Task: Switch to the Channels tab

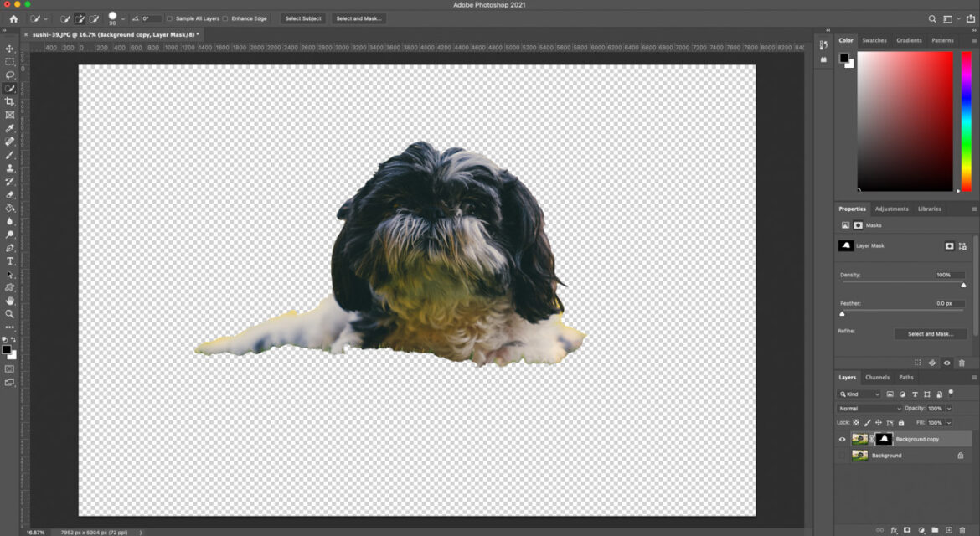Action: [x=878, y=378]
